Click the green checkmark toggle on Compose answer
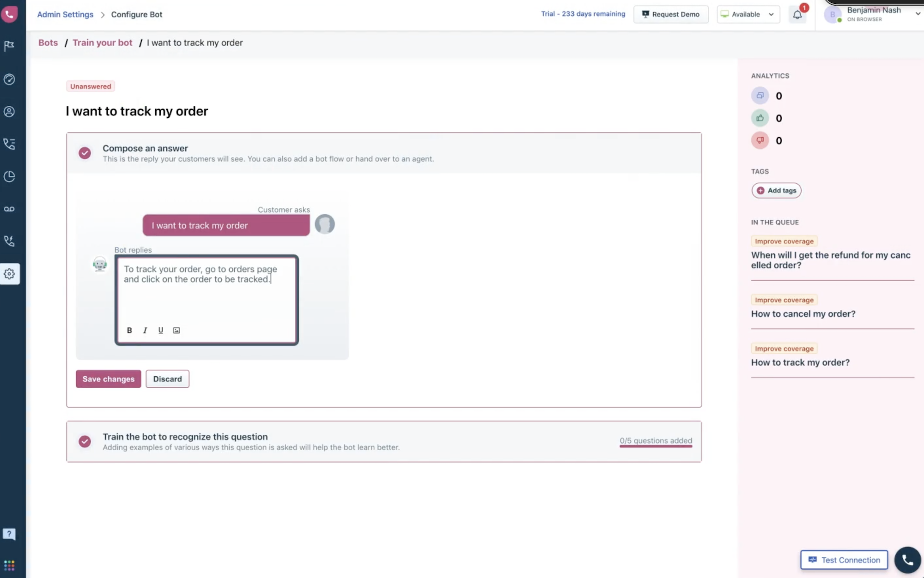 click(x=85, y=152)
